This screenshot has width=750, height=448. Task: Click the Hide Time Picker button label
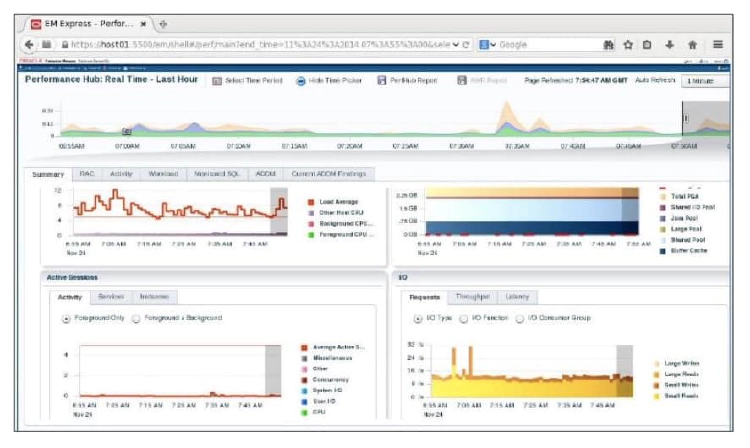tap(335, 81)
